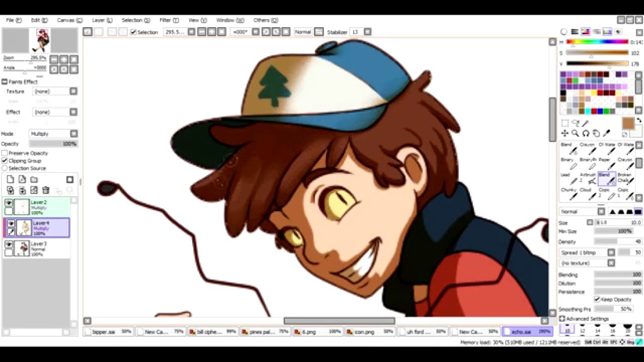
Task: Enable Preserve Opacity checkbox
Action: [5, 153]
